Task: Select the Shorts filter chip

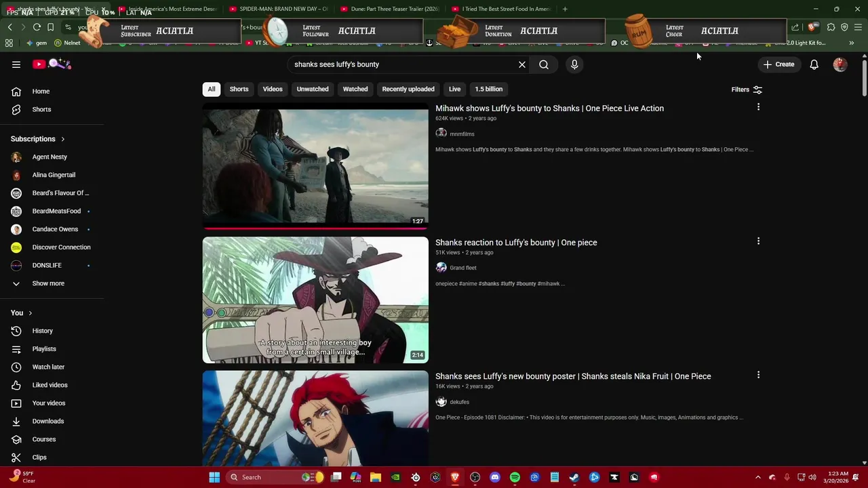Action: (x=239, y=89)
